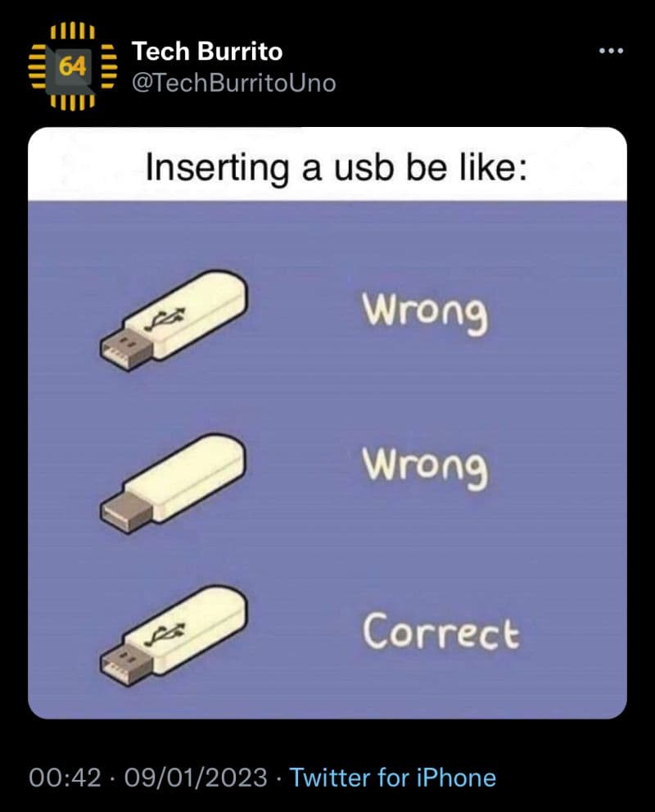Screen dimensions: 655x812
Task: Click the Twitter for iPhone source link
Action: [393, 778]
